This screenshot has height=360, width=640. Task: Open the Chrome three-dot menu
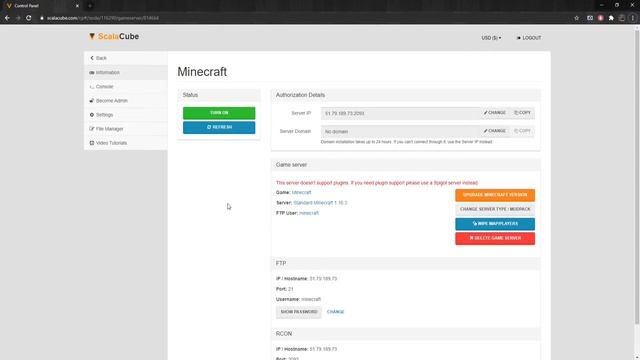point(633,18)
